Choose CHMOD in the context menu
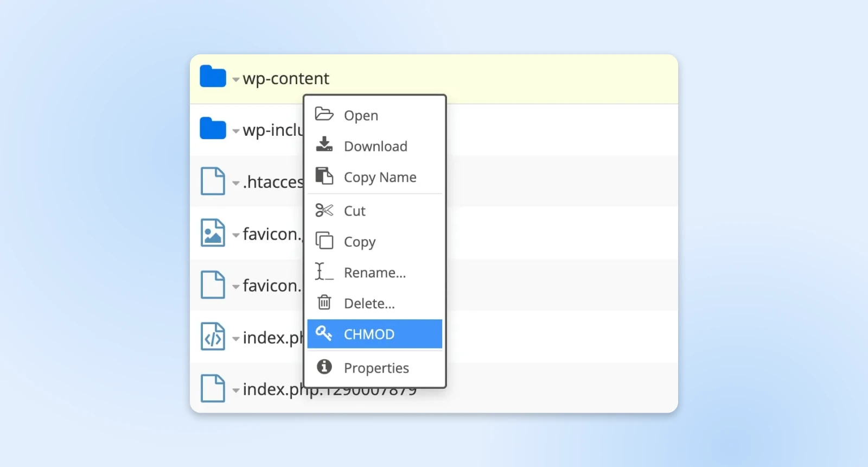868x467 pixels. [375, 334]
